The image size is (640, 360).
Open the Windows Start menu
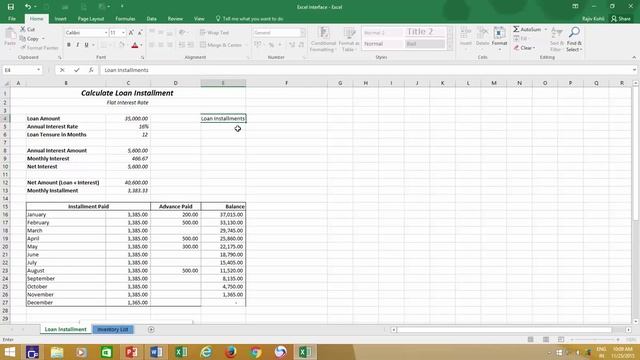[x=9, y=352]
